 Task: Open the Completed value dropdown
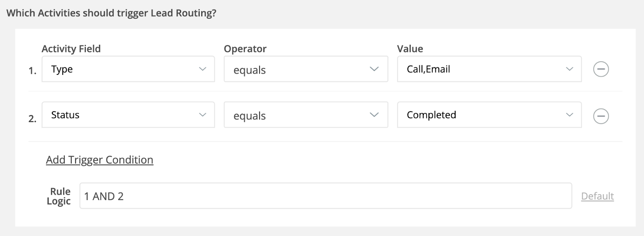coord(489,115)
